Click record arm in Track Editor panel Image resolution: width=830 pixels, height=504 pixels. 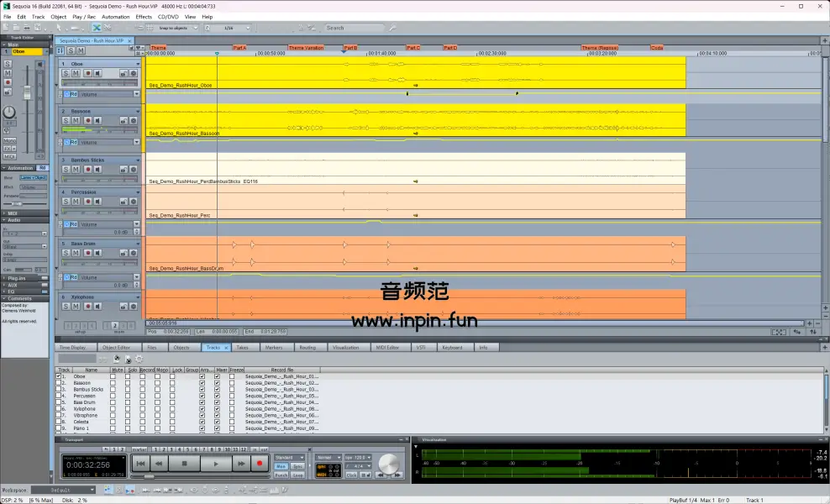8,82
